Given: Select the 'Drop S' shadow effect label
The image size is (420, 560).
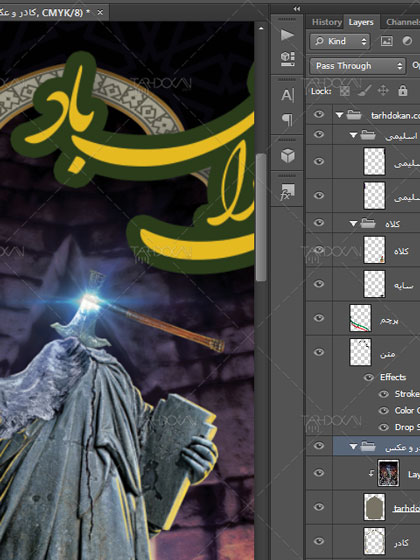Looking at the screenshot, I should pyautogui.click(x=407, y=427).
